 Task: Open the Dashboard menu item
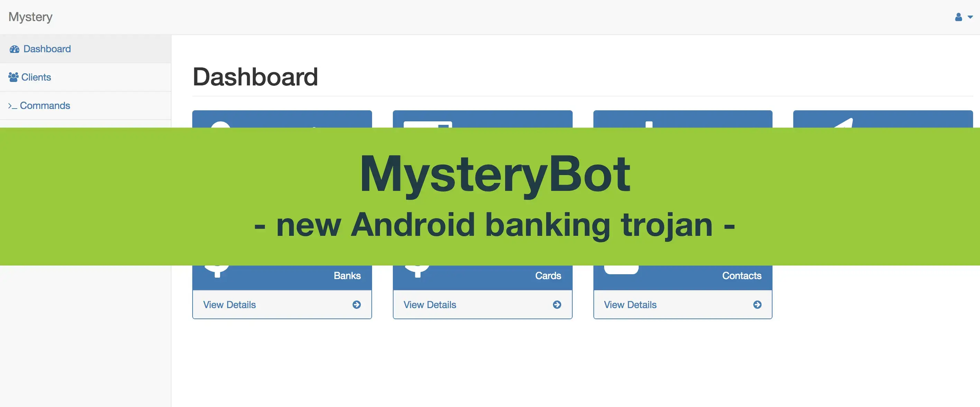point(47,48)
